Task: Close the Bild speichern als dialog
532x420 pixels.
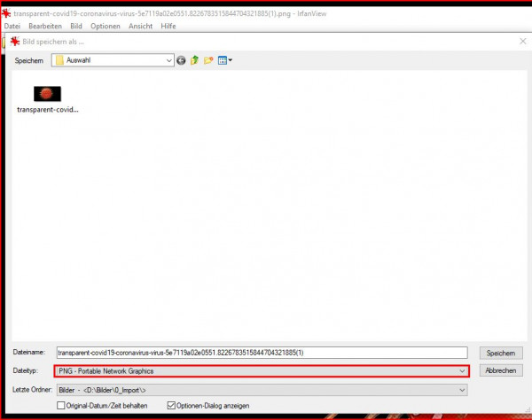Action: coord(523,42)
